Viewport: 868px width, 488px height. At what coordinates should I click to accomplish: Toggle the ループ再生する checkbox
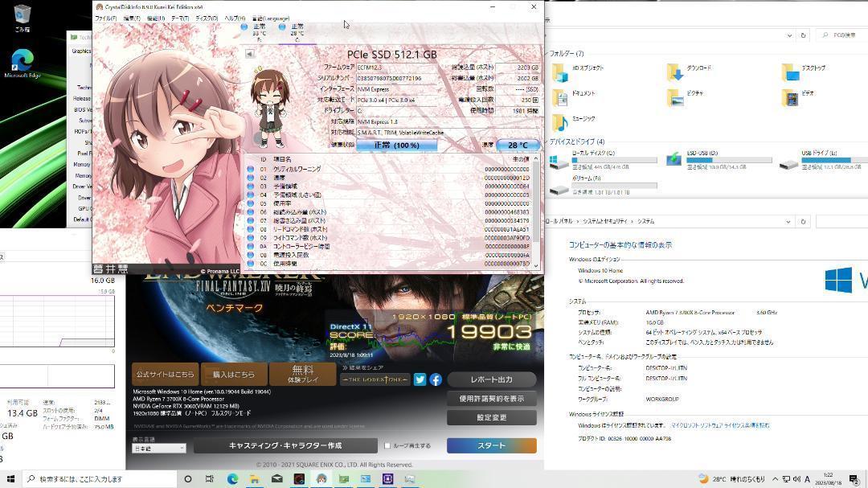[x=387, y=445]
